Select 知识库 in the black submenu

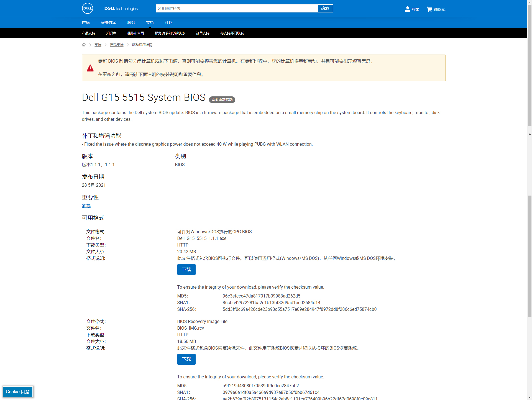click(111, 33)
